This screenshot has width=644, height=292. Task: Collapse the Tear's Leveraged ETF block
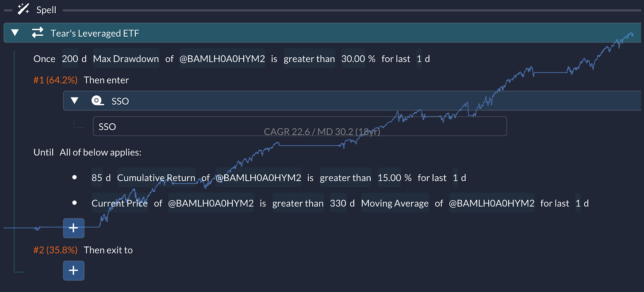15,33
